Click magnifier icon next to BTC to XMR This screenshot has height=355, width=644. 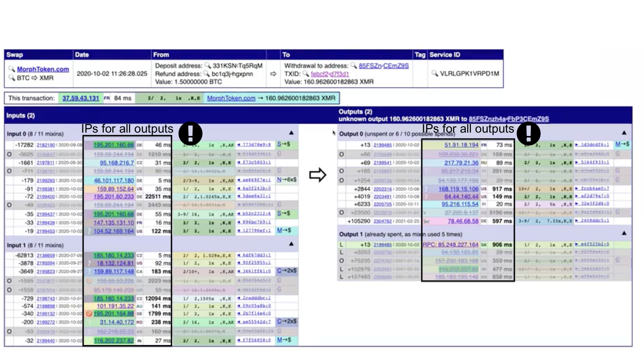(x=11, y=77)
